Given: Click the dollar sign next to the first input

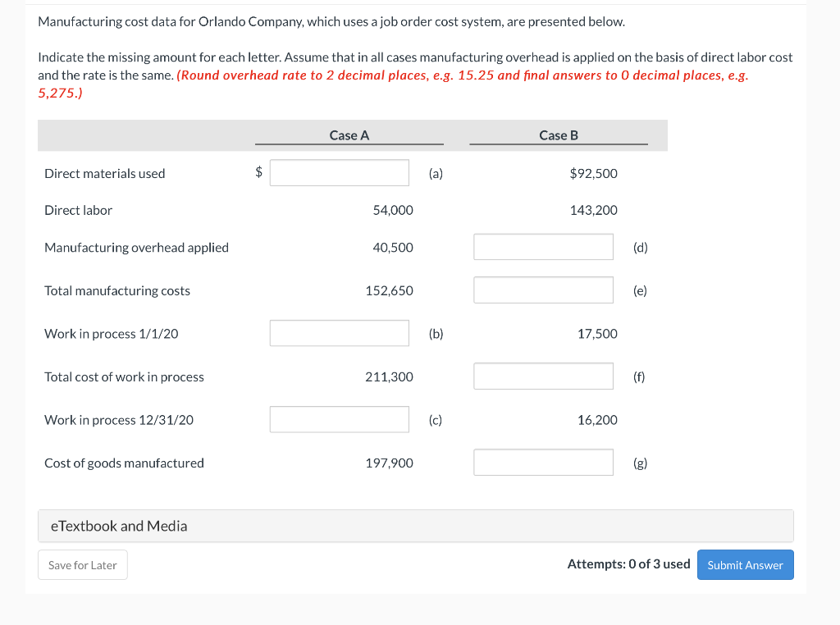Looking at the screenshot, I should tap(259, 172).
